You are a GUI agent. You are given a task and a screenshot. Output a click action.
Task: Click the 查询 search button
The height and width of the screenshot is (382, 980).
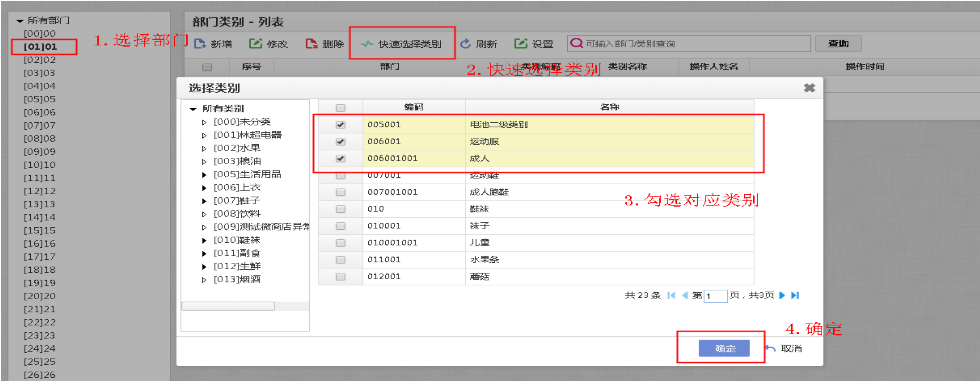tap(838, 44)
